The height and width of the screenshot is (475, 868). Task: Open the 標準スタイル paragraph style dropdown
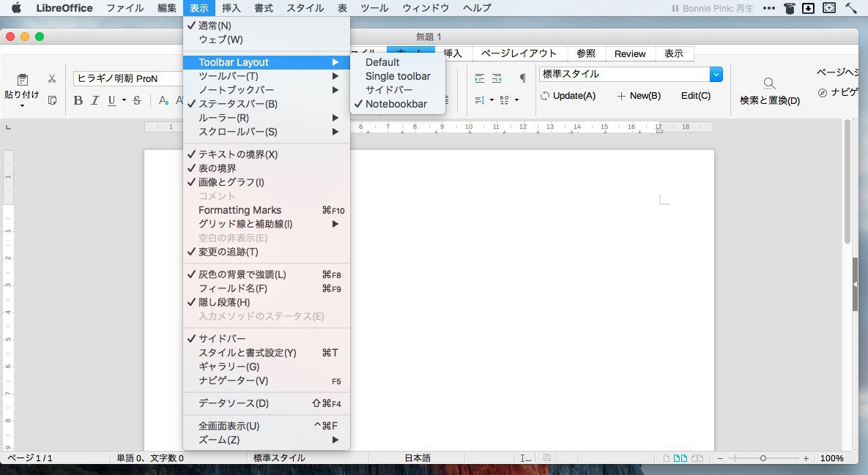(716, 74)
